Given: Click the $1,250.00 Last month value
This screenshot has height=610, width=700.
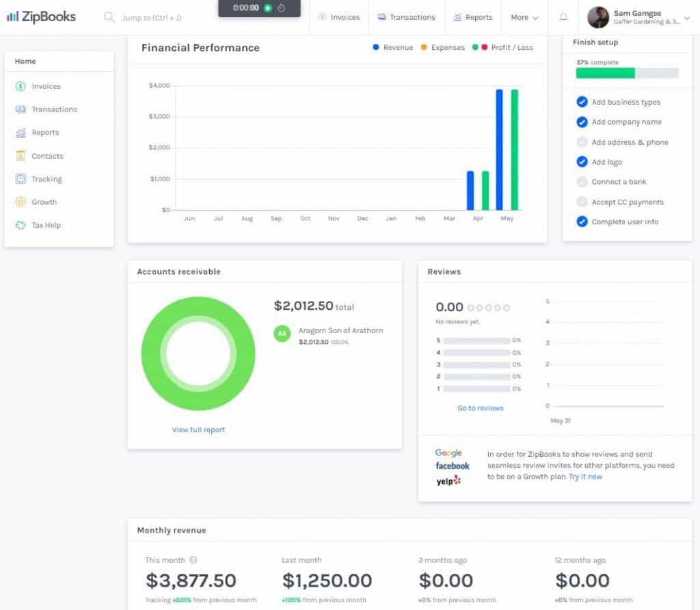Looking at the screenshot, I should click(327, 581).
